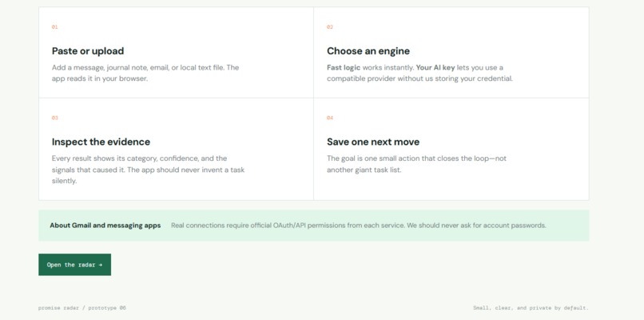Click the 'Fast logic' bold text
Viewport: 644px width, 320px height.
(344, 67)
